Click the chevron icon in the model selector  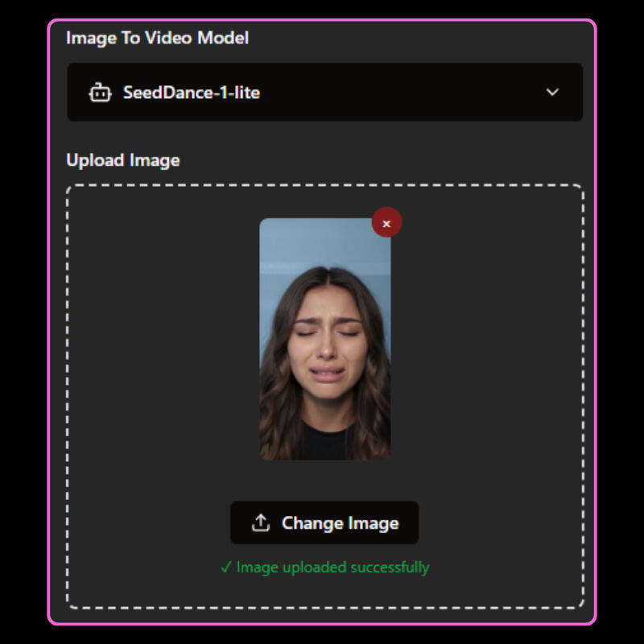pos(552,93)
